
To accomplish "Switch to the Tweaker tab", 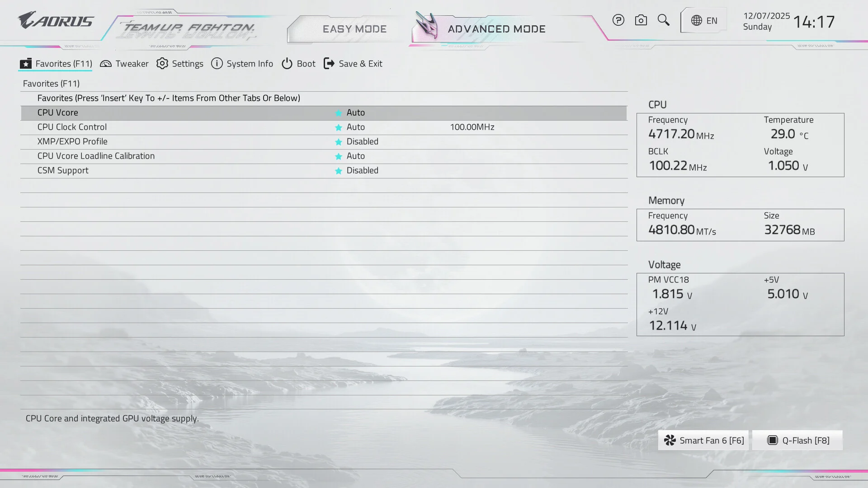I will click(124, 64).
